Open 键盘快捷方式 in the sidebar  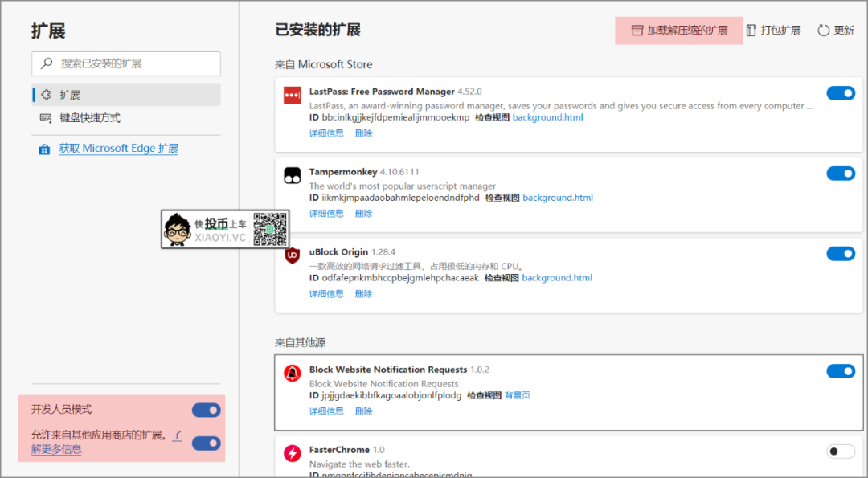(89, 118)
